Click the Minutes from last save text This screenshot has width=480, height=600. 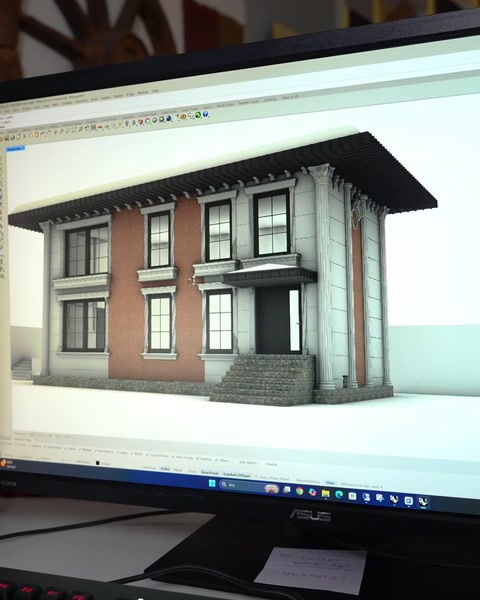pos(361,485)
